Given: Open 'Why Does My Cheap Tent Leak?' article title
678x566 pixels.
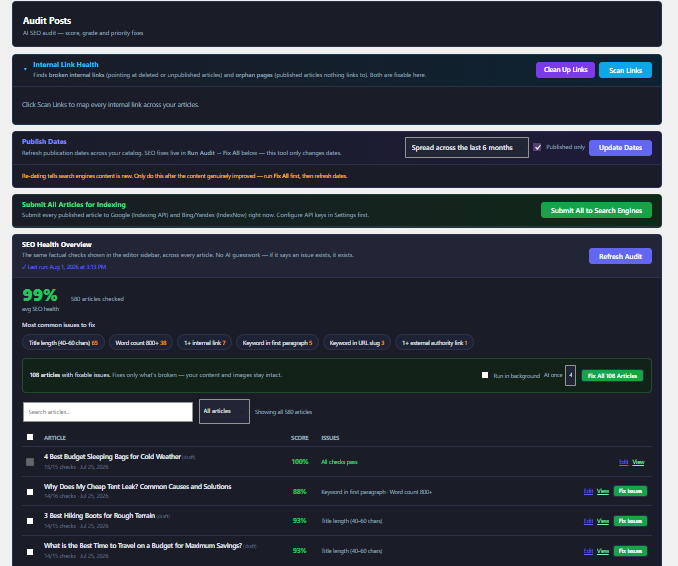Looking at the screenshot, I should (x=138, y=486).
